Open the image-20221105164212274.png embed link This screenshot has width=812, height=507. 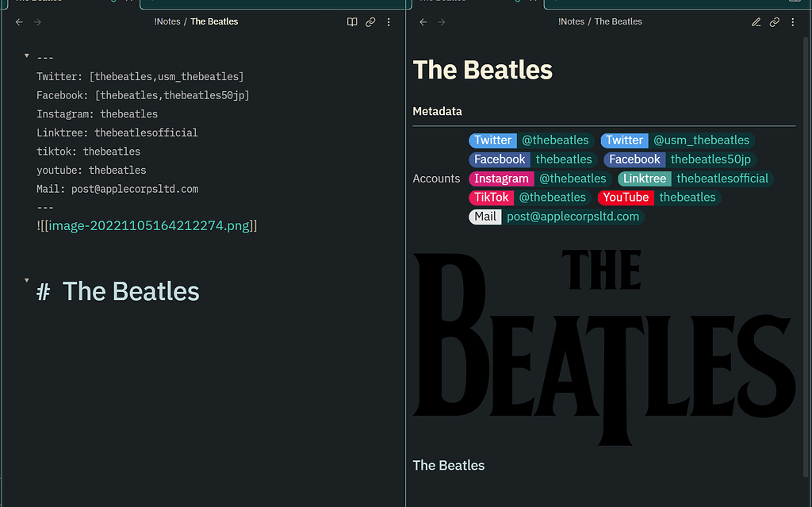pyautogui.click(x=149, y=226)
